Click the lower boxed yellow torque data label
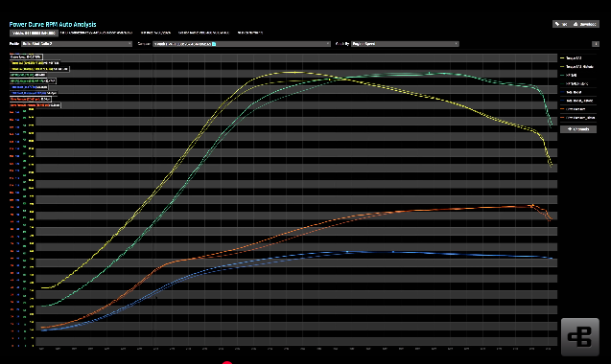 coord(39,69)
